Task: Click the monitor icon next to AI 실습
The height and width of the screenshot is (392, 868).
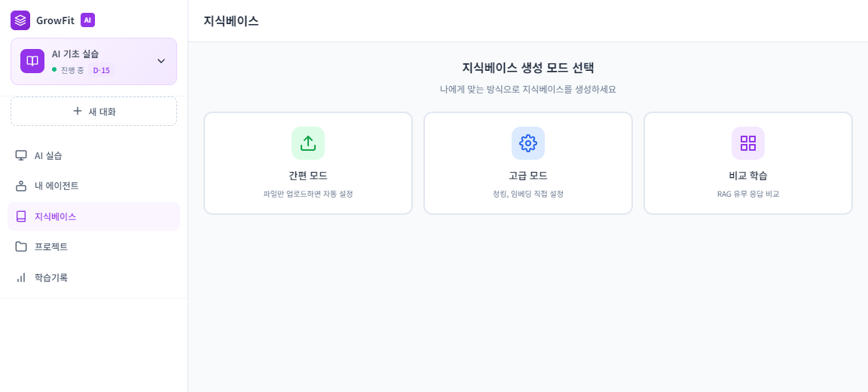Action: (21, 155)
